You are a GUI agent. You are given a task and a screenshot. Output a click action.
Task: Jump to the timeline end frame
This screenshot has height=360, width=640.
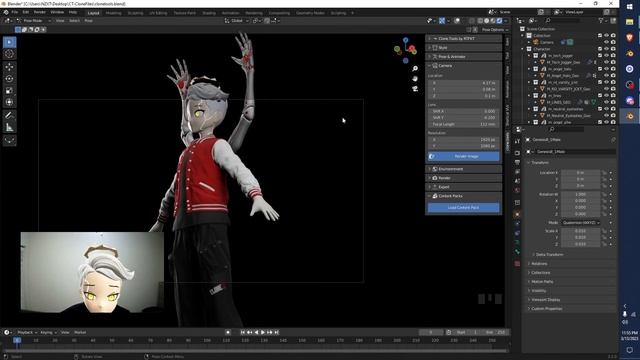click(x=276, y=332)
